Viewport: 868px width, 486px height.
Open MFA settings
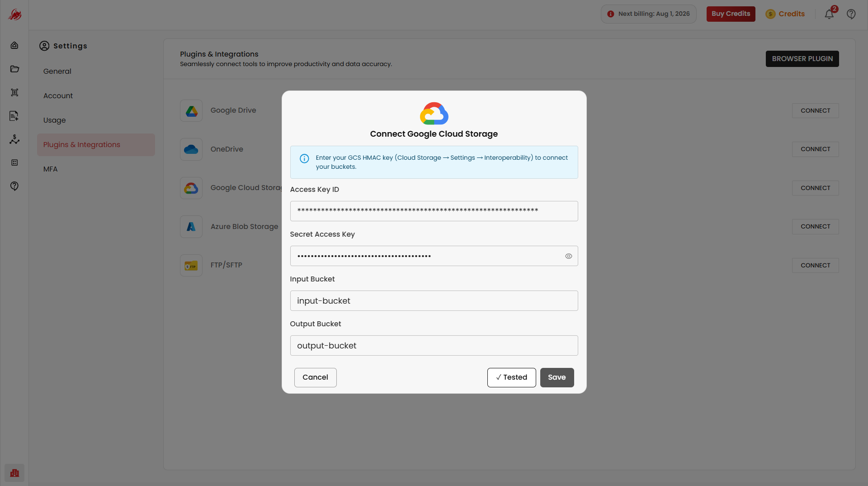(x=50, y=169)
